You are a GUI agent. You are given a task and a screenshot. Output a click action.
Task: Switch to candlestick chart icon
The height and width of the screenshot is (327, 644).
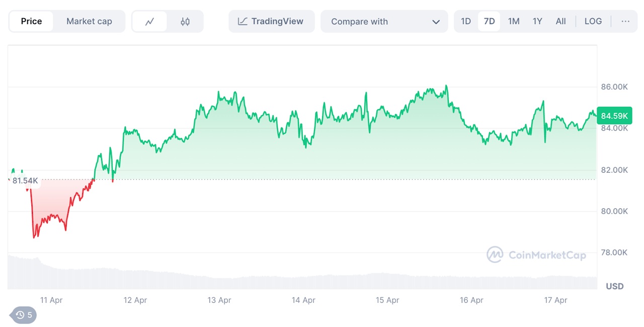point(185,22)
